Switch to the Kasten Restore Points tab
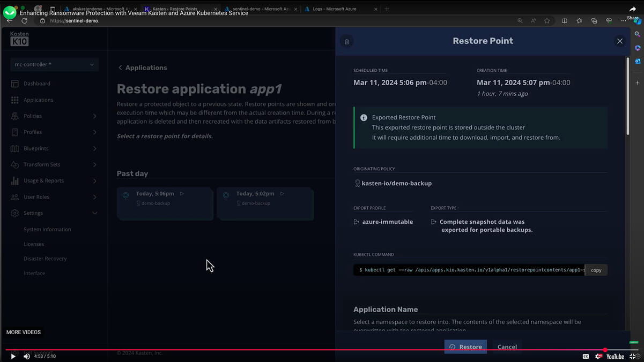This screenshot has height=362, width=644. [181, 9]
